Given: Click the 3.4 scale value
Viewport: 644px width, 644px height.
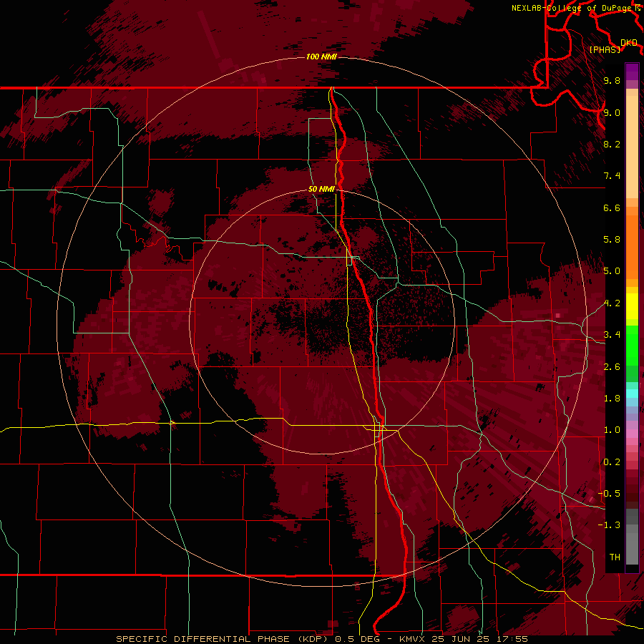Looking at the screenshot, I should tap(612, 335).
